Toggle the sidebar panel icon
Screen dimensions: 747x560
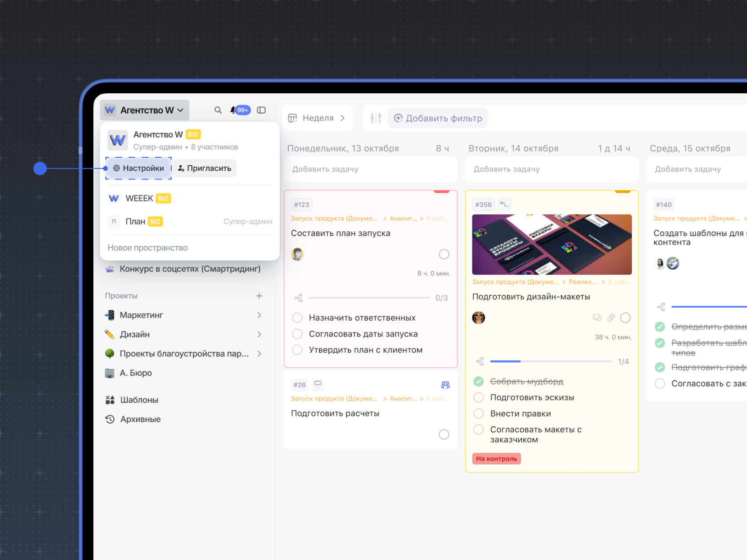pos(261,110)
